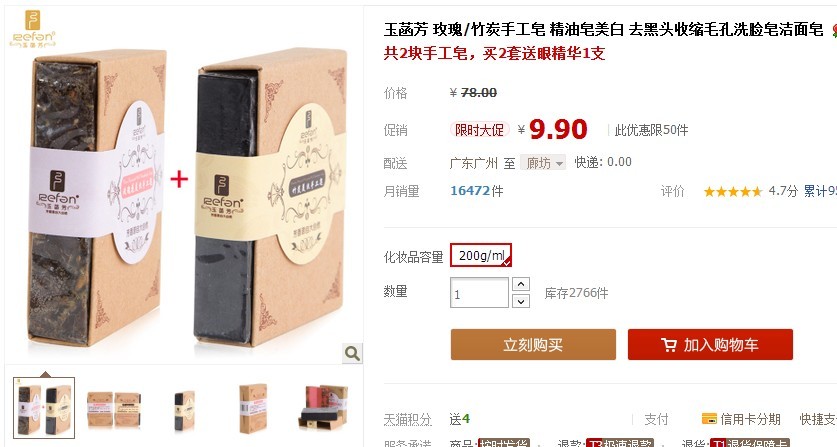The height and width of the screenshot is (447, 837).
Task: Select the 200g/ml capacity option
Action: (481, 255)
